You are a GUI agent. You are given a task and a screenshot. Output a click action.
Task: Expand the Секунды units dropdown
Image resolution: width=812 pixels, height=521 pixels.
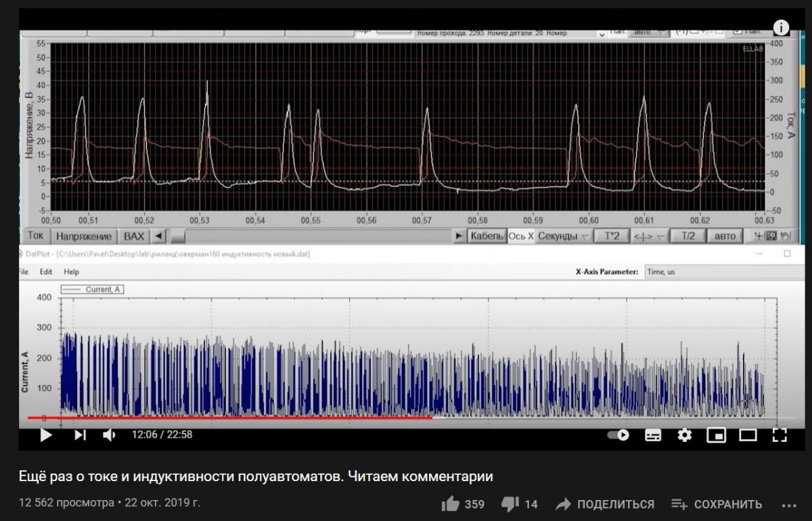click(564, 236)
